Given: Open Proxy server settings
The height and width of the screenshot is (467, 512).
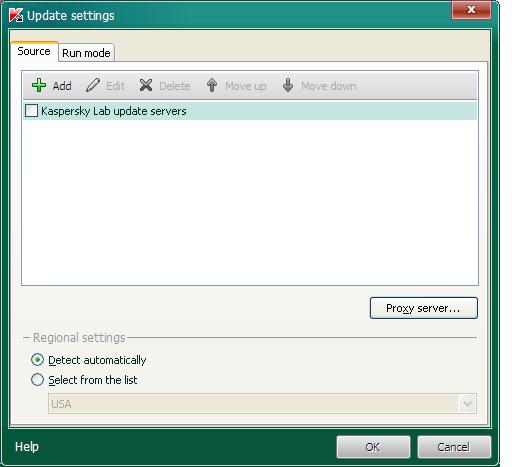Looking at the screenshot, I should pos(424,308).
